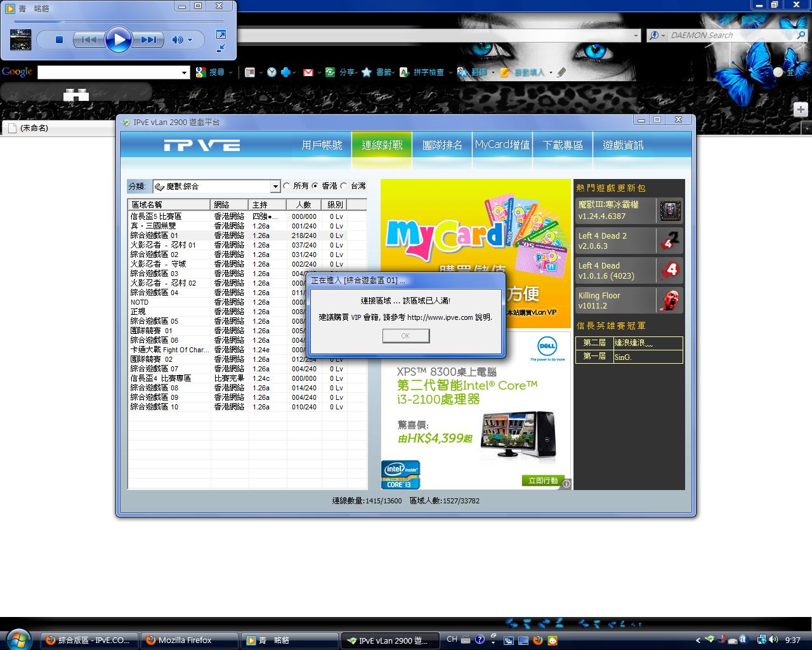Image resolution: width=812 pixels, height=650 pixels.
Task: Open the 下載專區 tab in IPvE
Action: tap(563, 145)
